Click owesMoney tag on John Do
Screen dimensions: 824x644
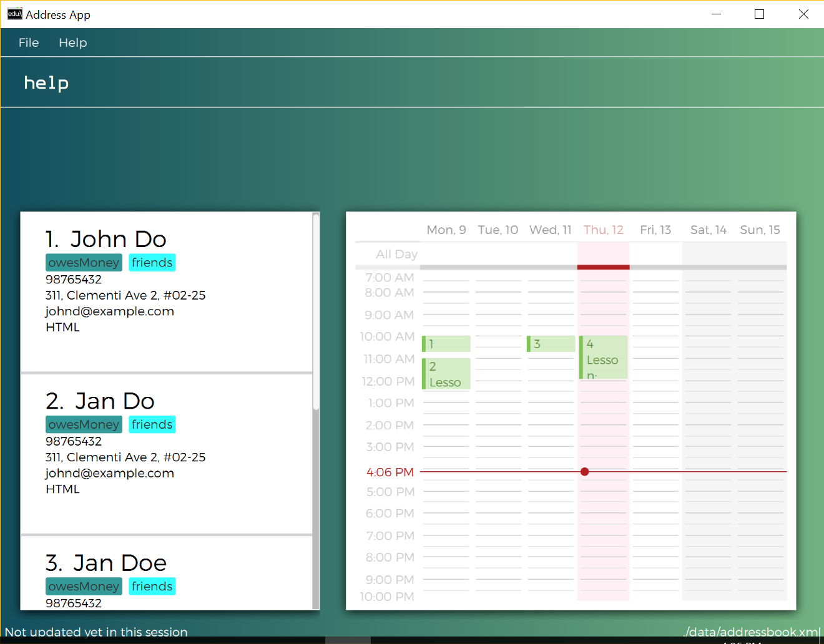pyautogui.click(x=84, y=263)
